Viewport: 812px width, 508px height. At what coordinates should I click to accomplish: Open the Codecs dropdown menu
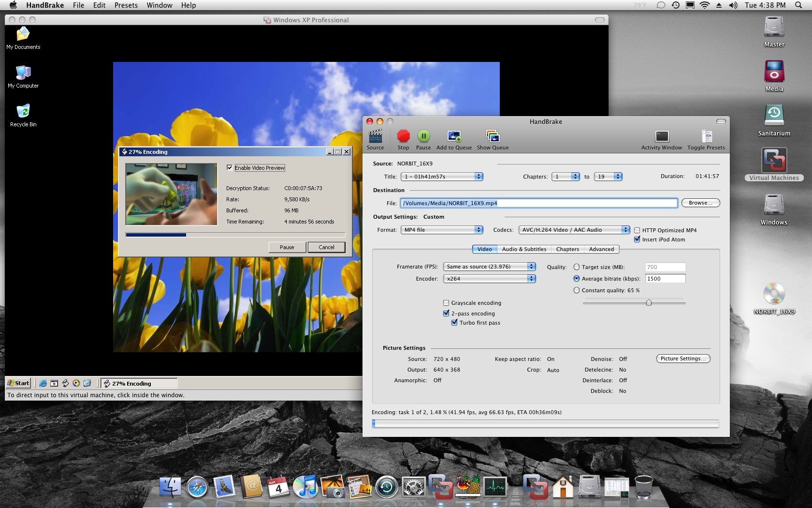[574, 230]
